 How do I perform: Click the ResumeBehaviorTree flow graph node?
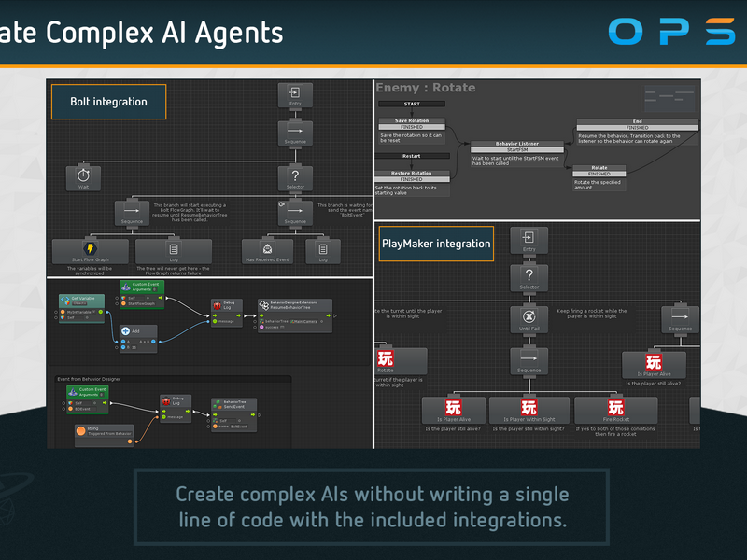coord(295,315)
